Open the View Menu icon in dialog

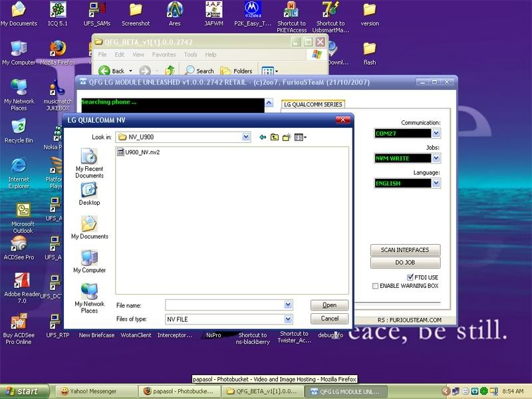pyautogui.click(x=301, y=137)
